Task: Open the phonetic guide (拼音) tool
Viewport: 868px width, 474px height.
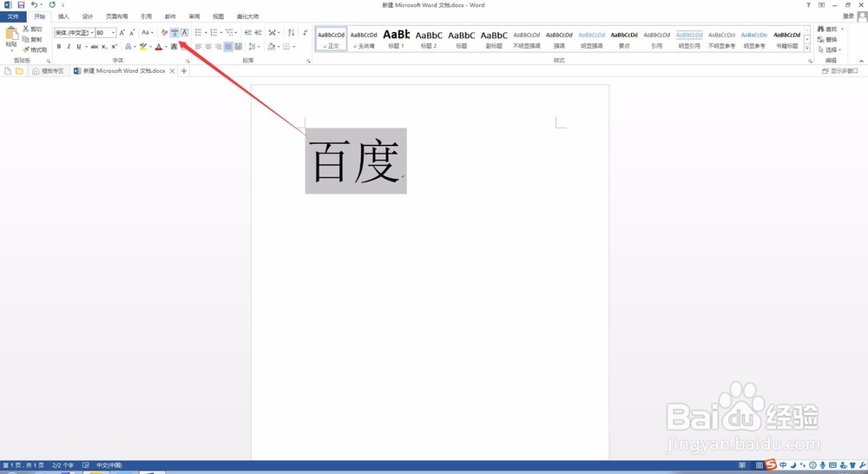Action: point(174,33)
